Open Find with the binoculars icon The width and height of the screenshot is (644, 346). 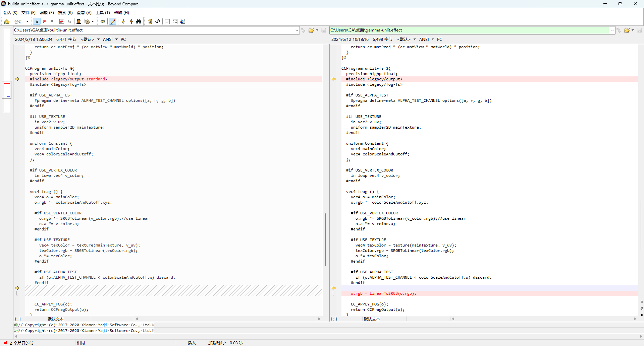(x=139, y=21)
